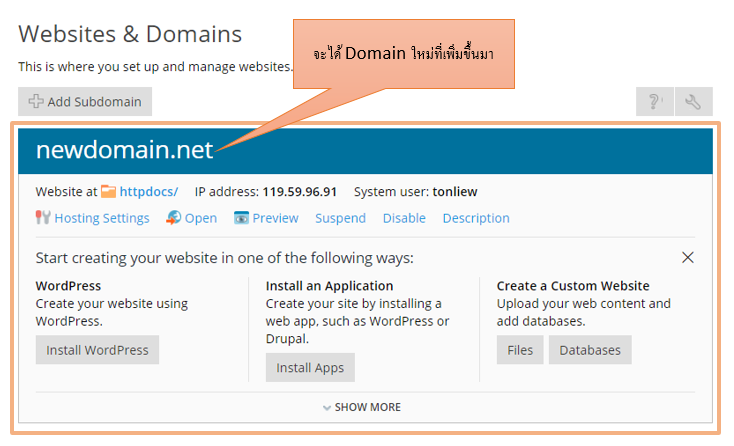The image size is (734, 446).
Task: Click Install Apps button
Action: [310, 367]
